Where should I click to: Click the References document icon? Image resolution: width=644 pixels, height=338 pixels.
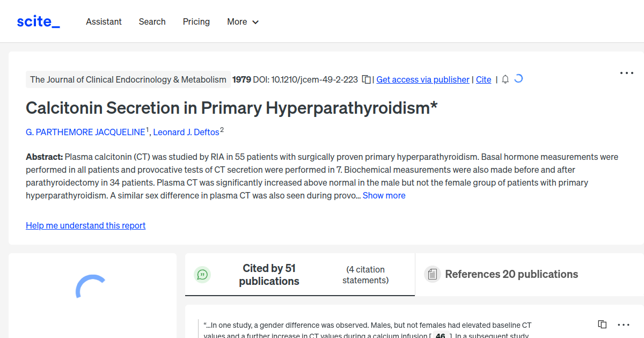[x=432, y=274]
